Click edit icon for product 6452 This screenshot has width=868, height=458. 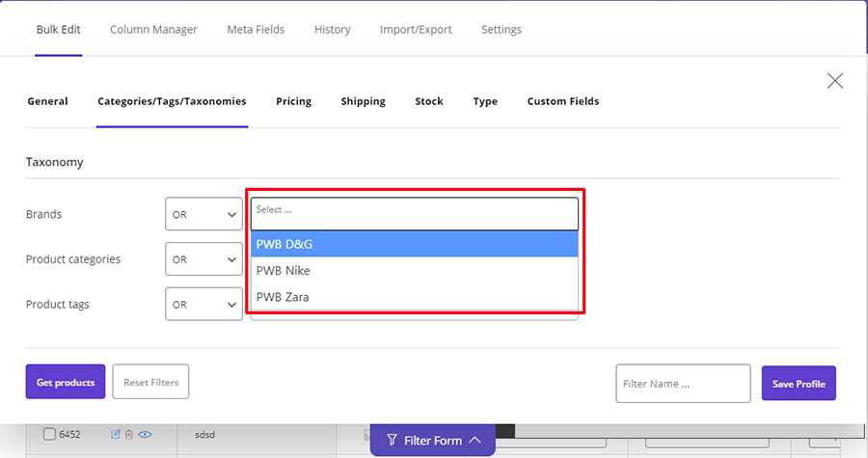coord(115,434)
